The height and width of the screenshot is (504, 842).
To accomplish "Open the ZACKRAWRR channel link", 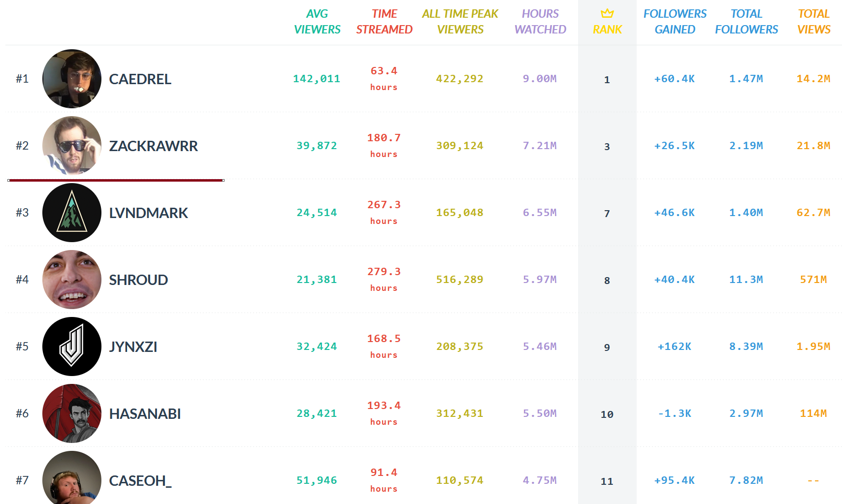I will tap(154, 146).
